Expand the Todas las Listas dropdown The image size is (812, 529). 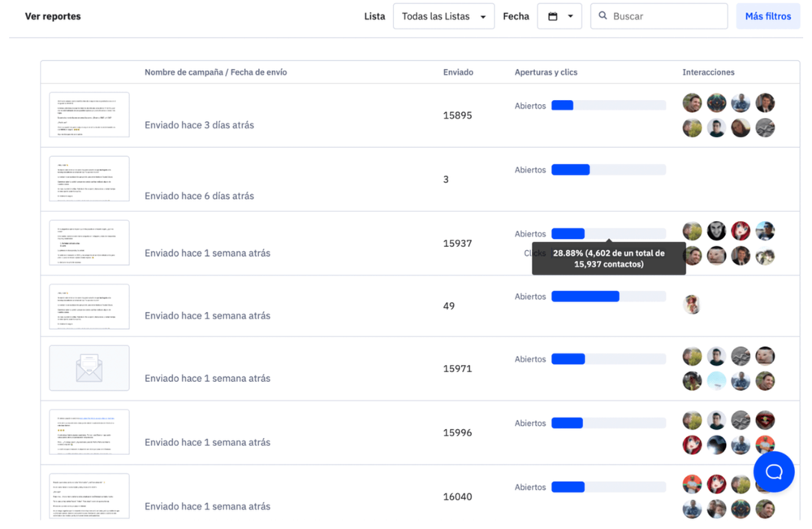443,16
